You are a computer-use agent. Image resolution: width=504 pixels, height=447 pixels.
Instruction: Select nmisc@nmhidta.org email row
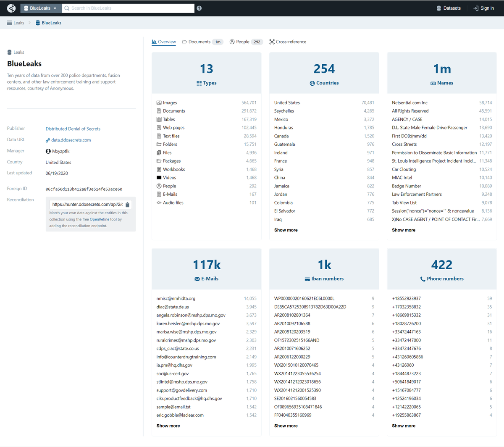pyautogui.click(x=207, y=298)
